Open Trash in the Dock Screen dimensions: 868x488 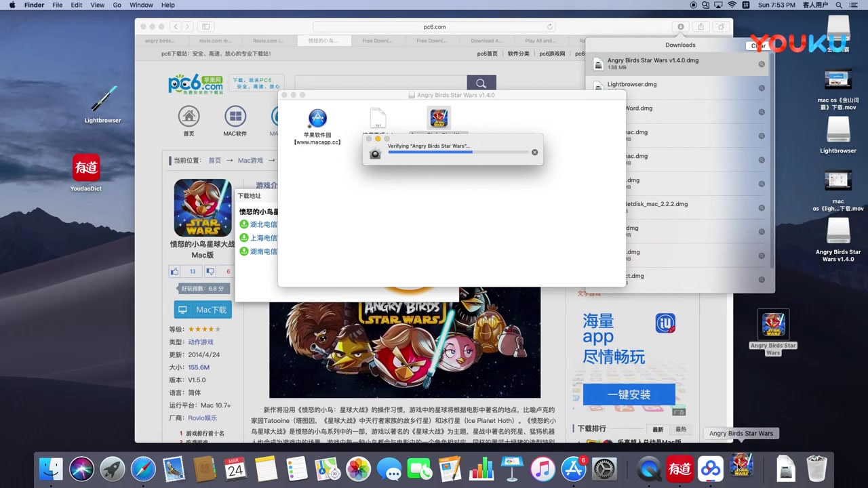816,469
